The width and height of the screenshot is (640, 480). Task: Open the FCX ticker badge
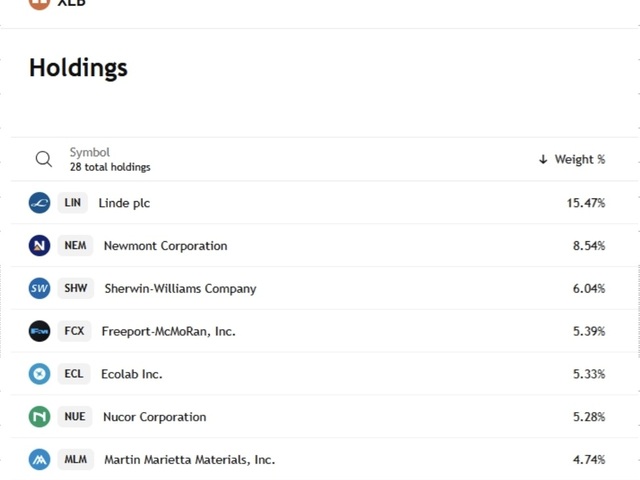coord(74,331)
